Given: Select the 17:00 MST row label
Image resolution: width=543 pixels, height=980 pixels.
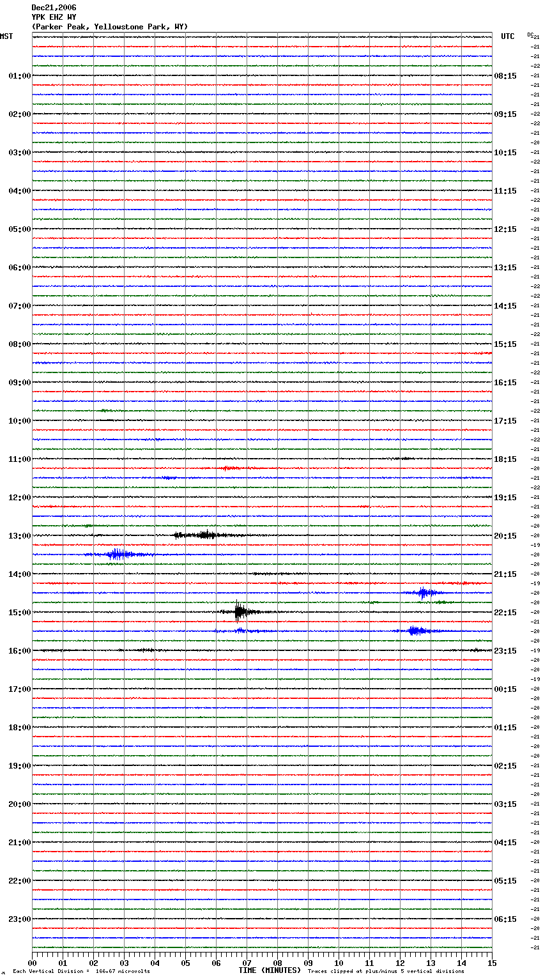Looking at the screenshot, I should point(20,689).
